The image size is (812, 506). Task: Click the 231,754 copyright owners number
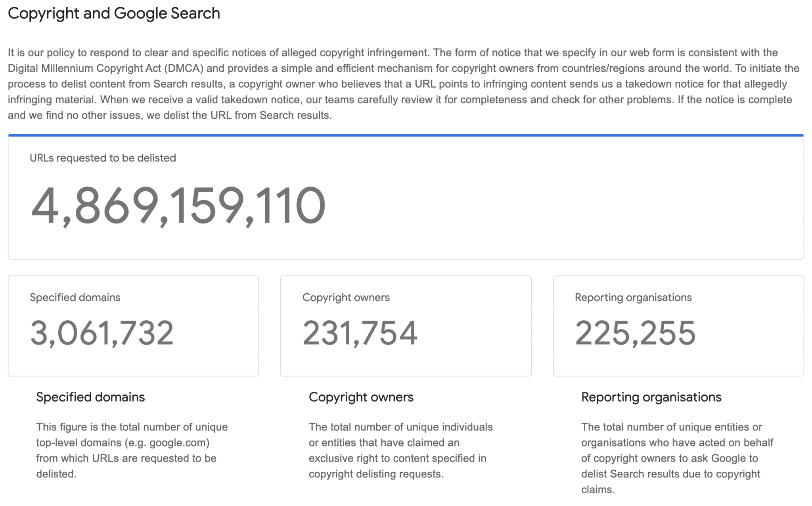click(x=360, y=333)
